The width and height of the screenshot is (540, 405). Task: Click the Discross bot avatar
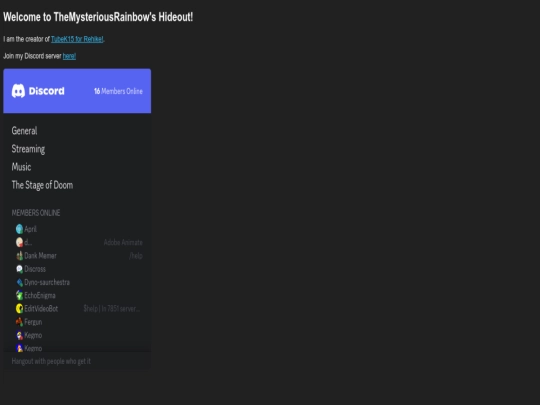point(19,269)
